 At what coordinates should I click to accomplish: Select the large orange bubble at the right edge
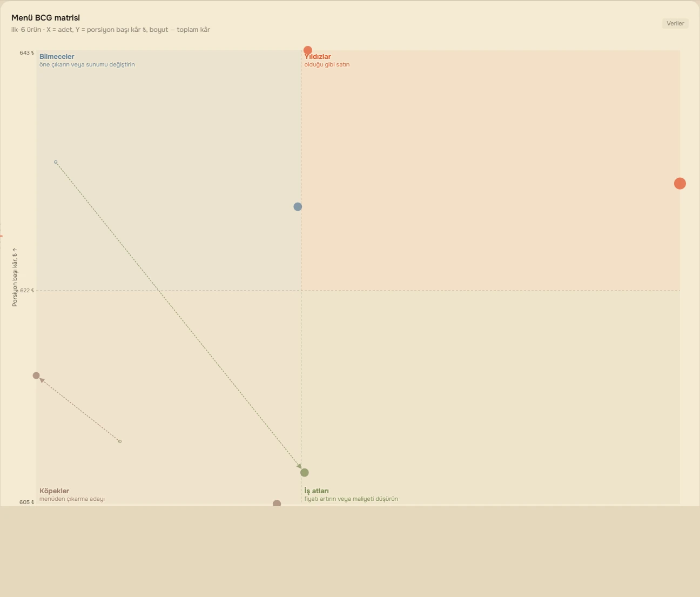click(x=680, y=184)
